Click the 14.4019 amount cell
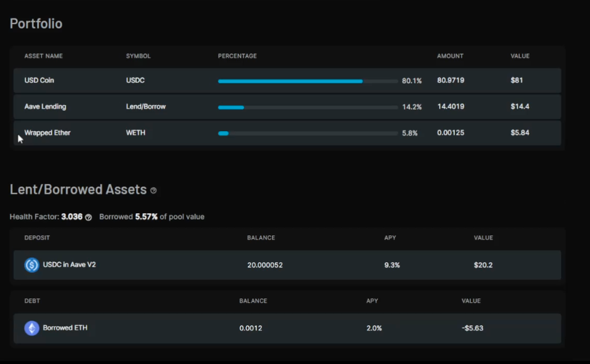Screen dimensions: 590x364 (450, 107)
